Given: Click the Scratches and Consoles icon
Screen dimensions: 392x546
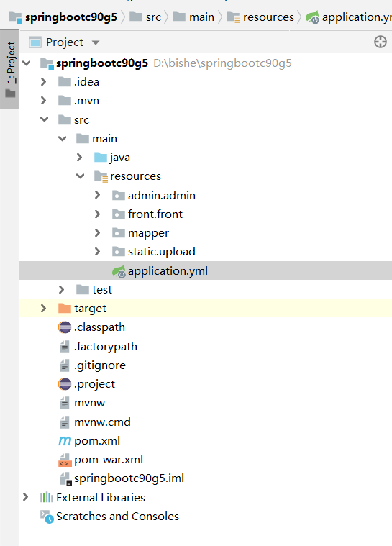Looking at the screenshot, I should pos(47,517).
